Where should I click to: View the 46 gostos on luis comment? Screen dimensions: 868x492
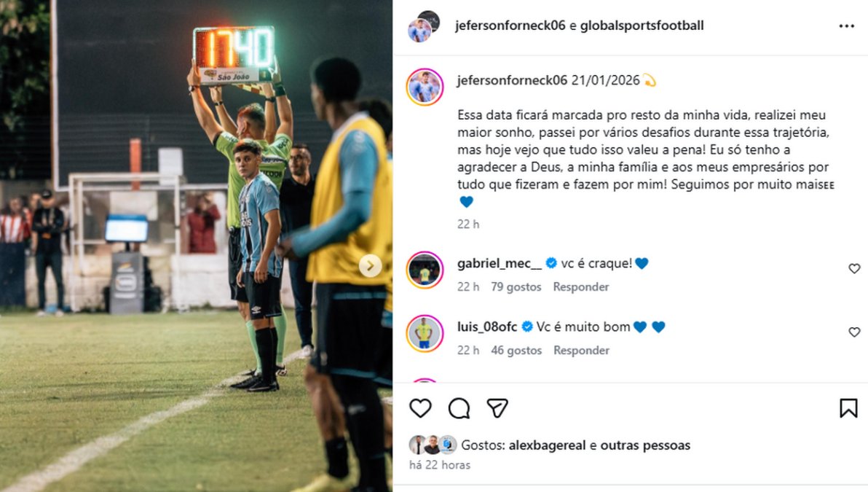(516, 351)
